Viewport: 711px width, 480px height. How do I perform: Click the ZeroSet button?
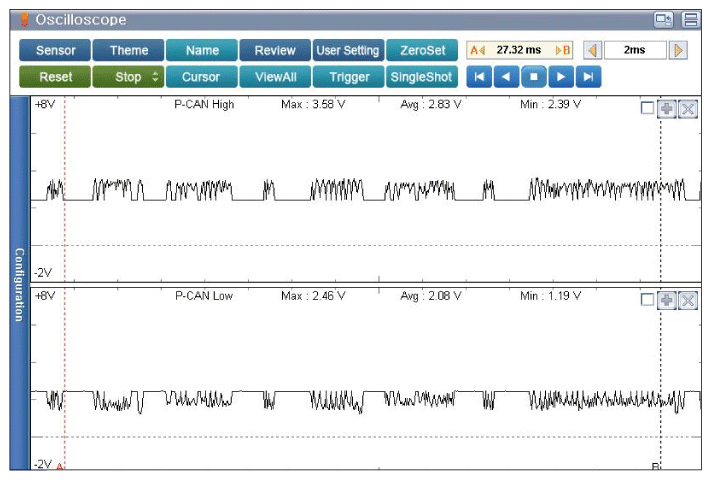coord(422,50)
